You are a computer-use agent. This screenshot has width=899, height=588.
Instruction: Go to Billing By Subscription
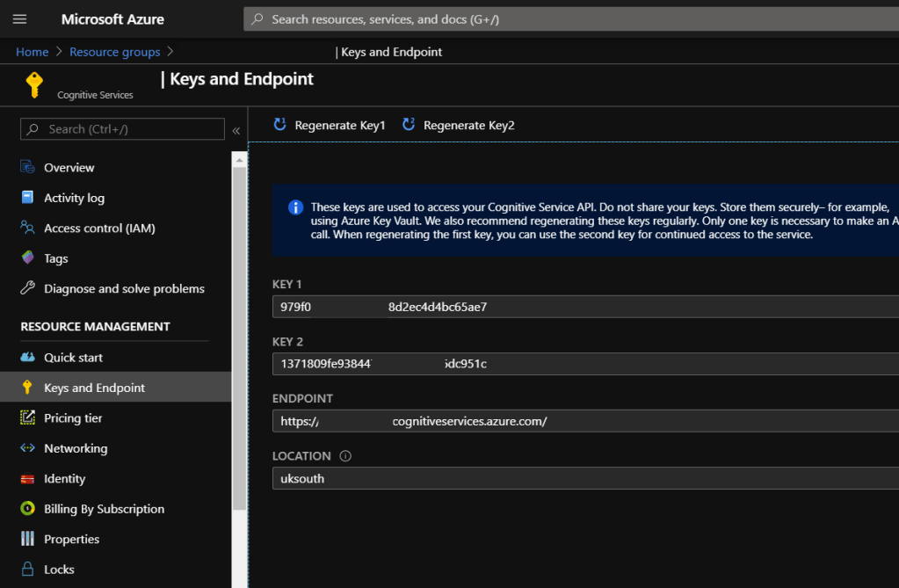pos(104,509)
